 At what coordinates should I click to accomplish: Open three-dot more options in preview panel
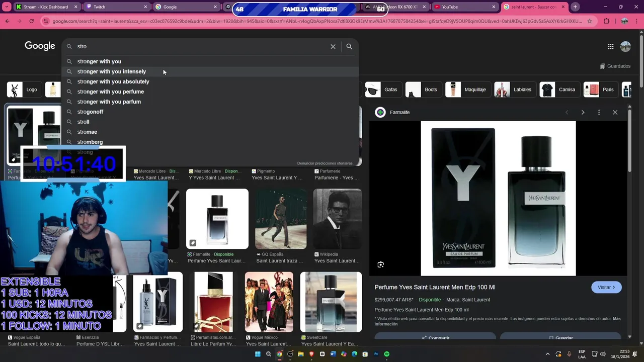tap(599, 112)
